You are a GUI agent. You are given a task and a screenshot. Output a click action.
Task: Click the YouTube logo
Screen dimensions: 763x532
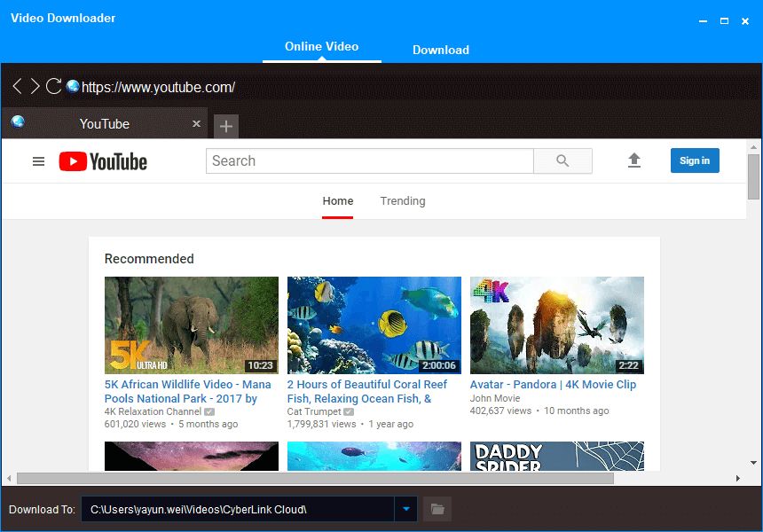pyautogui.click(x=103, y=161)
